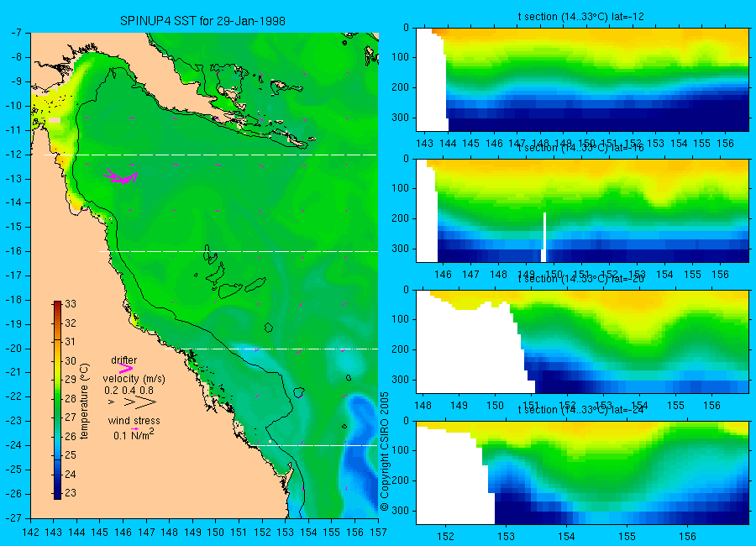Click the '150' longitude label on map axis
Screen dimensions: 756x546
(216, 532)
